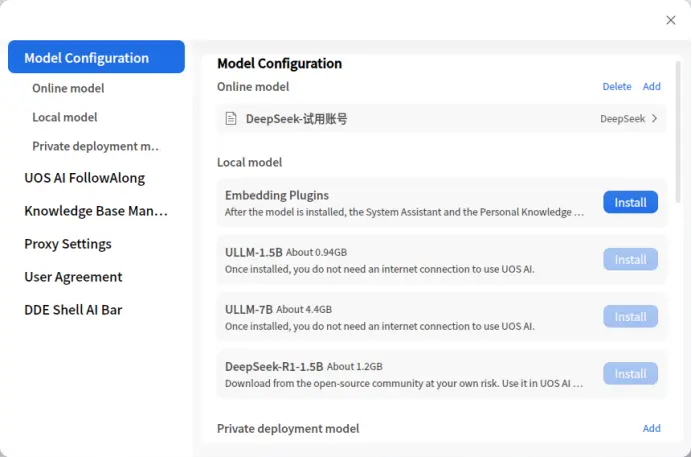Add a new online model
The width and height of the screenshot is (692, 457).
[x=651, y=86]
